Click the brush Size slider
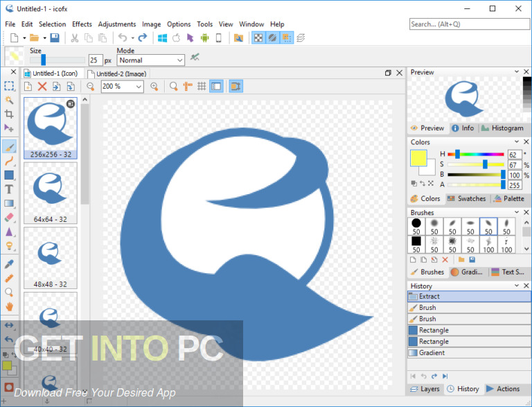Image resolution: width=532 pixels, height=407 pixels. click(x=57, y=60)
